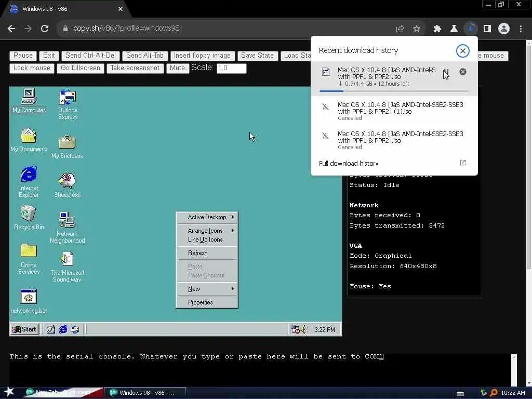Click the Show Desktop quick launch icon
Screen dimensions: 532x399
point(51,329)
